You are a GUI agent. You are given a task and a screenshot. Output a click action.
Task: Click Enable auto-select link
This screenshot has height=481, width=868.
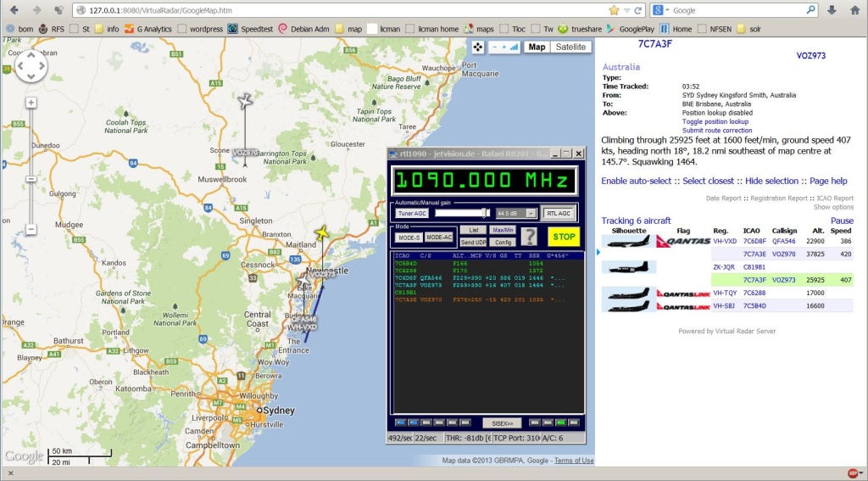pos(636,181)
